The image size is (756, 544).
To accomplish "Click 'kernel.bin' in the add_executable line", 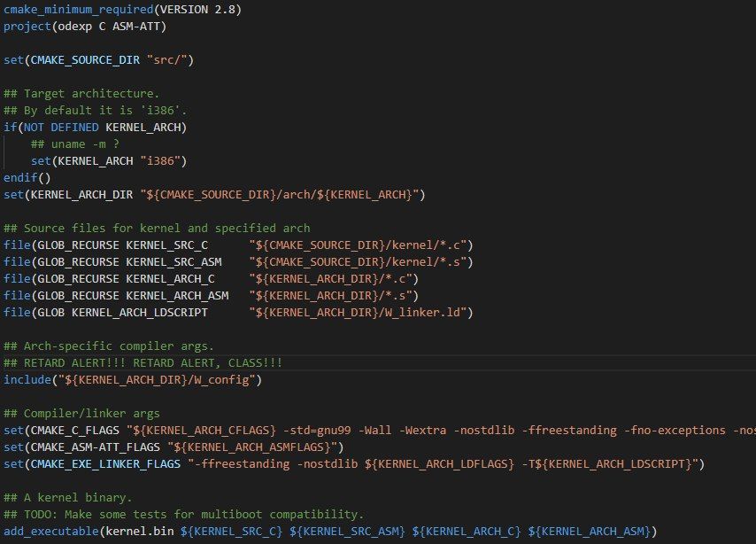I will click(x=140, y=532).
